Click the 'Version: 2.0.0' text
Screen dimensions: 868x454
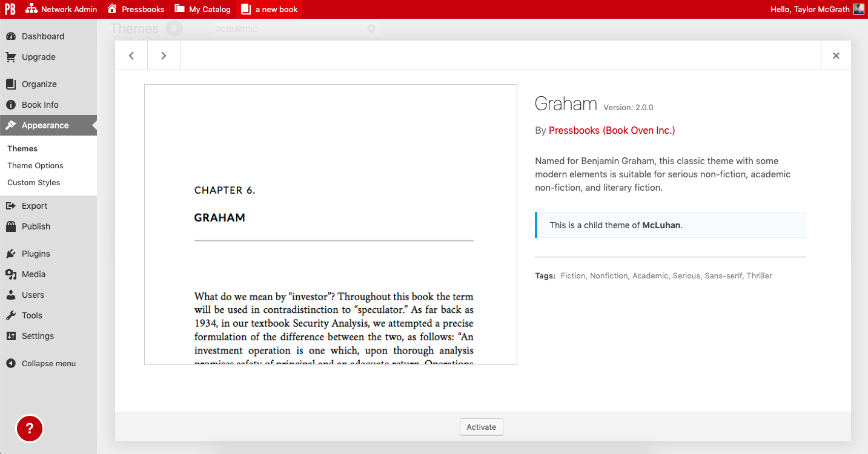[x=628, y=107]
